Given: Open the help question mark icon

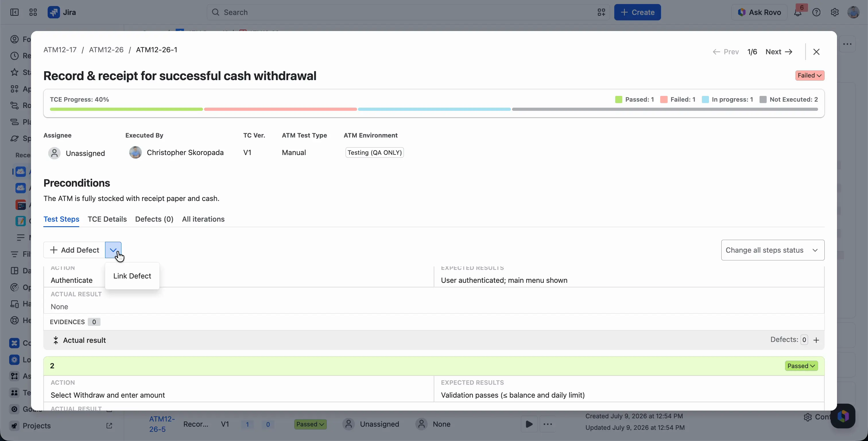Looking at the screenshot, I should (x=816, y=12).
